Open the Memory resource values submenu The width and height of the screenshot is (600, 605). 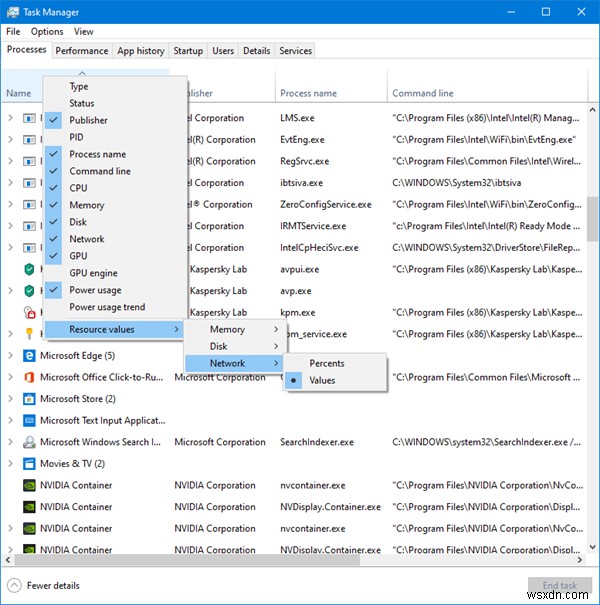235,329
